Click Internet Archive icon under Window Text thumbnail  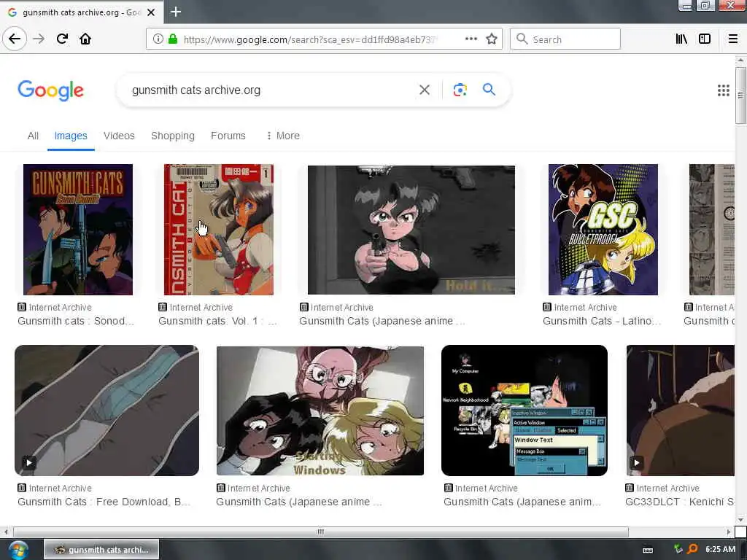click(449, 488)
